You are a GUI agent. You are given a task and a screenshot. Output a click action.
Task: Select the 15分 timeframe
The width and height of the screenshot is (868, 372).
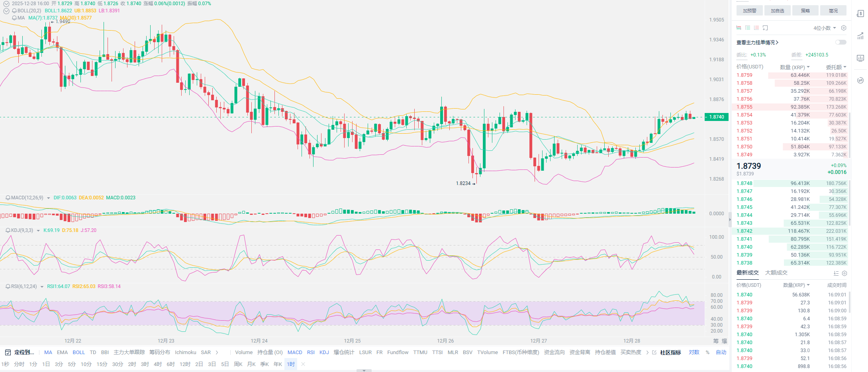click(102, 364)
